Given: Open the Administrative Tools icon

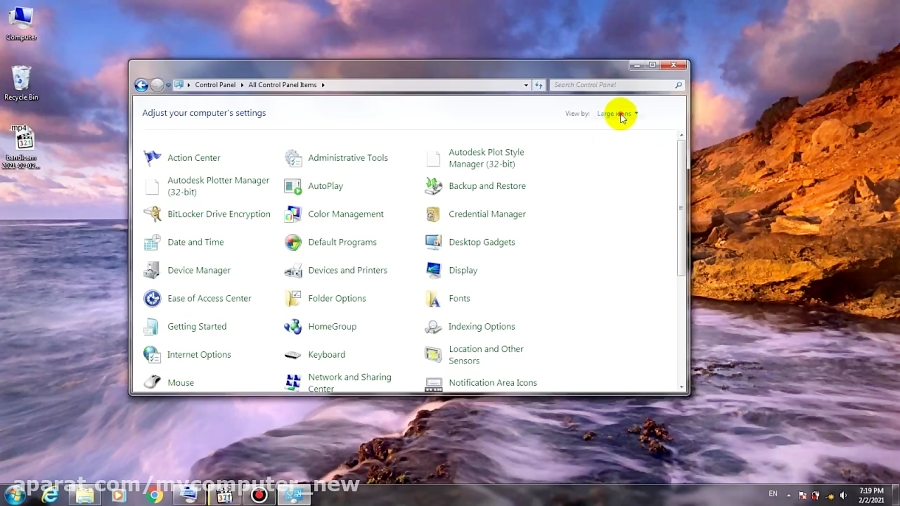Looking at the screenshot, I should [x=293, y=158].
